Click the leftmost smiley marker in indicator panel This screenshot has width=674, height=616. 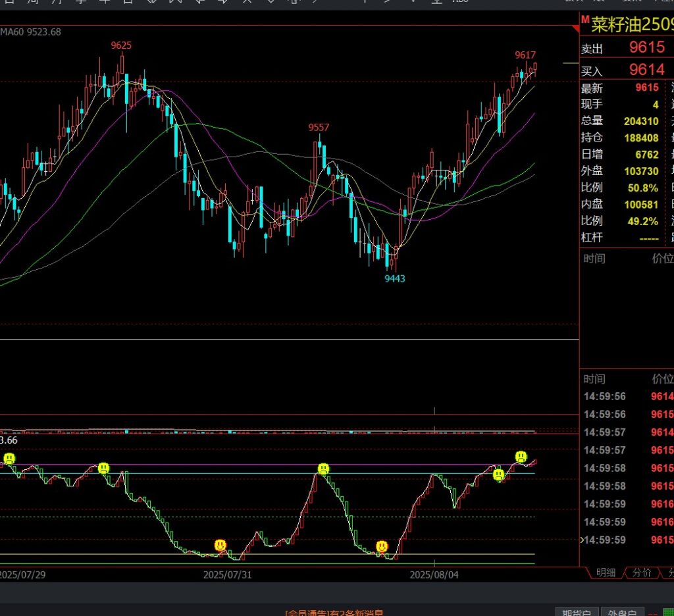pyautogui.click(x=9, y=458)
